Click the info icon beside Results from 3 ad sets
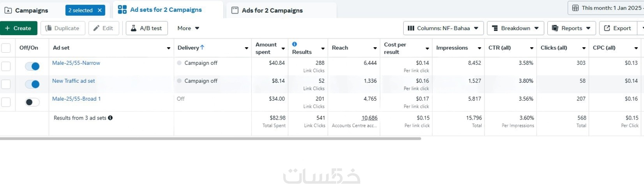 (x=110, y=118)
